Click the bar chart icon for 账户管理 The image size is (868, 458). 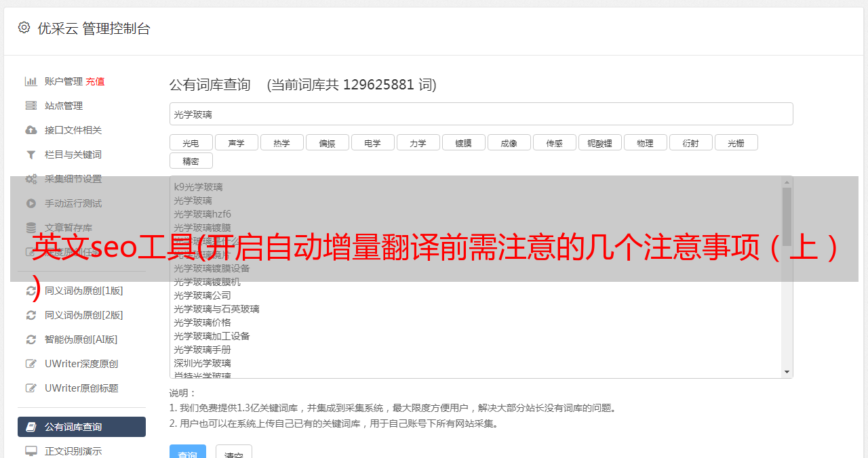click(31, 81)
